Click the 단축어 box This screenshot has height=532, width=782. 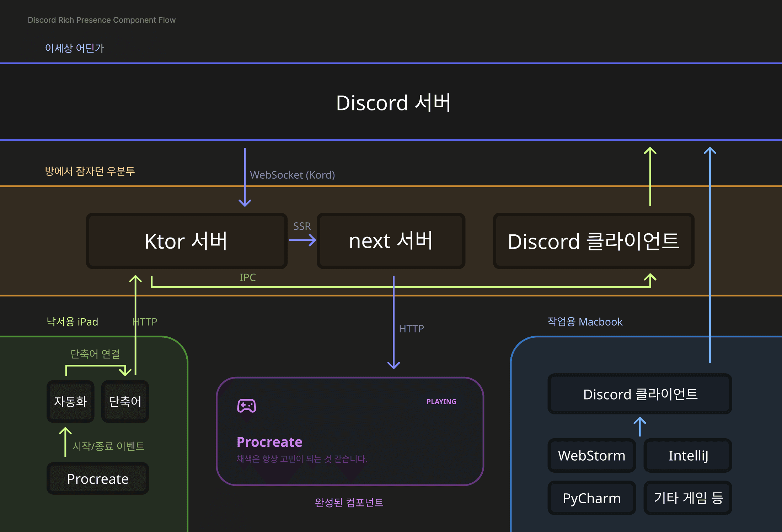pyautogui.click(x=125, y=401)
